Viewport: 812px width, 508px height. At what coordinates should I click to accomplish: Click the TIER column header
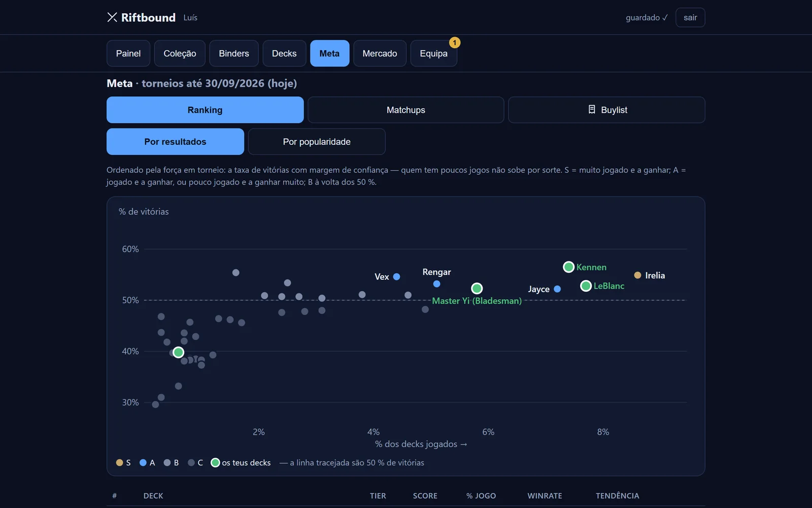tap(378, 496)
